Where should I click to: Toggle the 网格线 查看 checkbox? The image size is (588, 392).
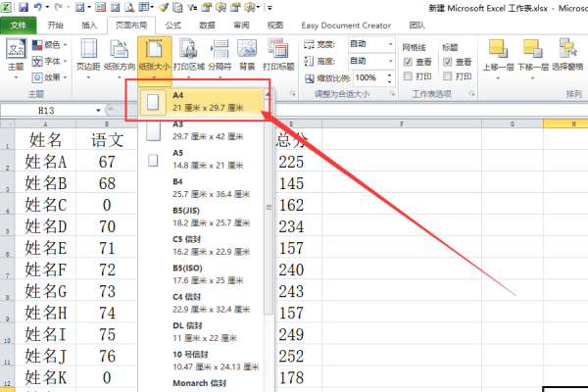410,61
